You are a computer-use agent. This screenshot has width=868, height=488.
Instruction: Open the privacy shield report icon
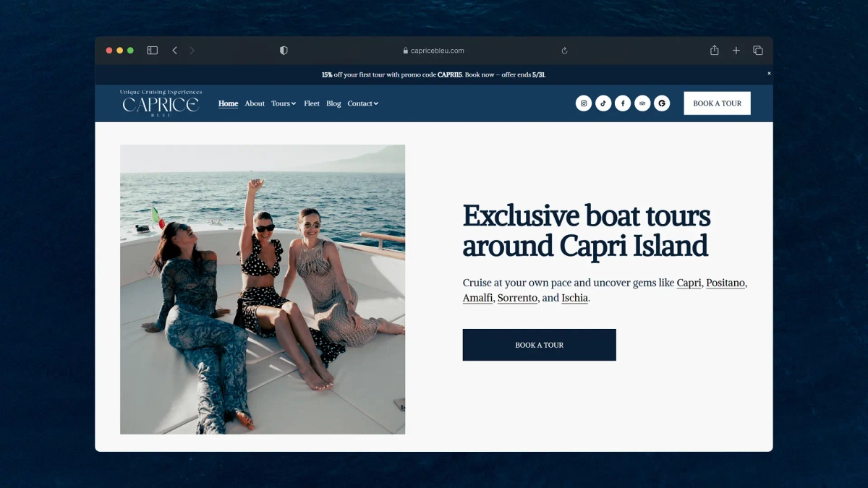[x=284, y=51]
